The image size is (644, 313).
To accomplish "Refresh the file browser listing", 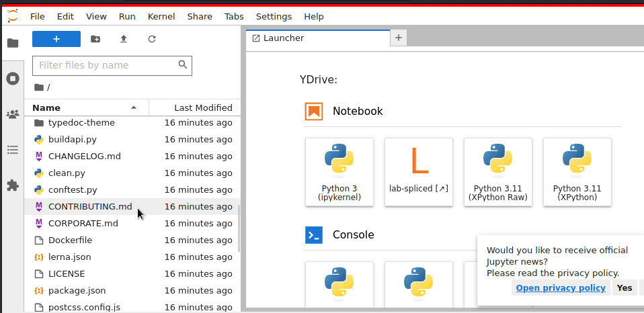I will click(152, 39).
